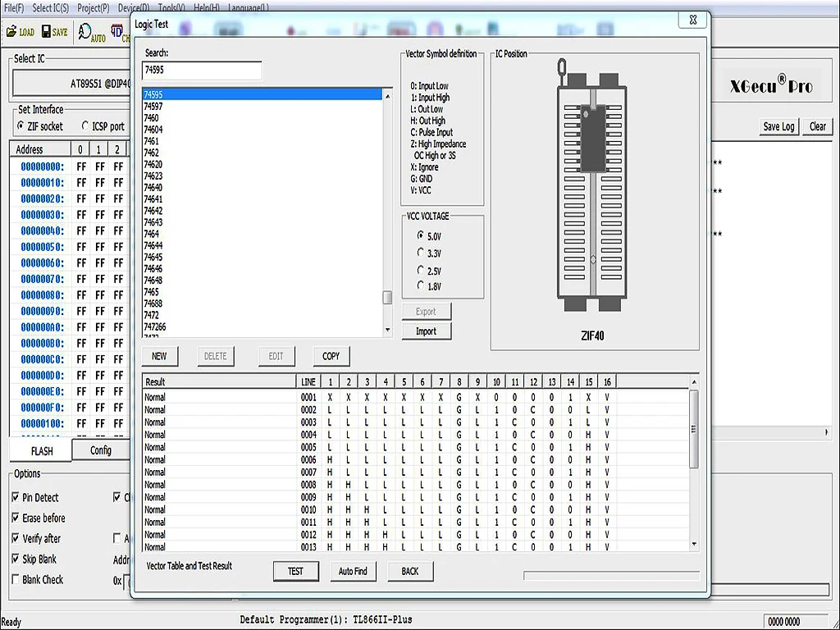This screenshot has width=840, height=630.
Task: Select 747266 in the IC list
Action: (x=262, y=326)
